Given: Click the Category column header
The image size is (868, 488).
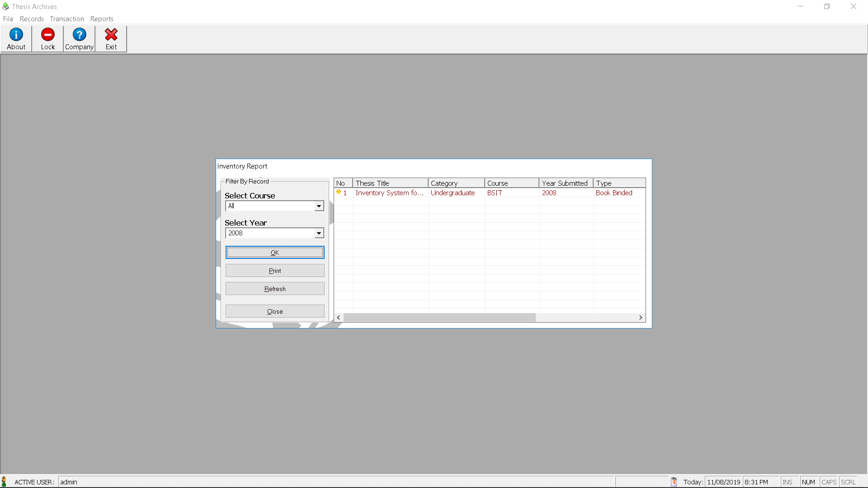Looking at the screenshot, I should (457, 183).
